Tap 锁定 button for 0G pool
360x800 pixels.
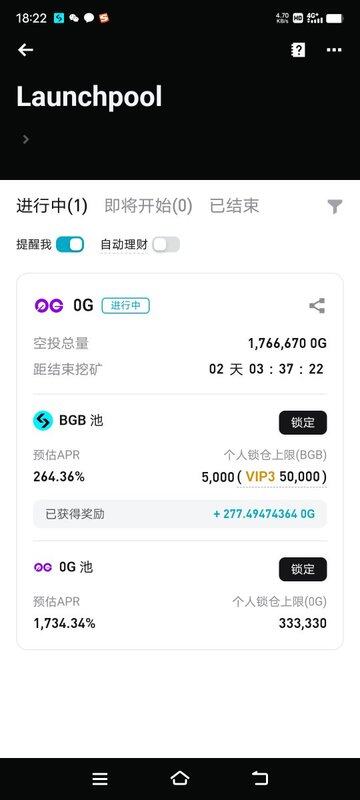(x=303, y=569)
